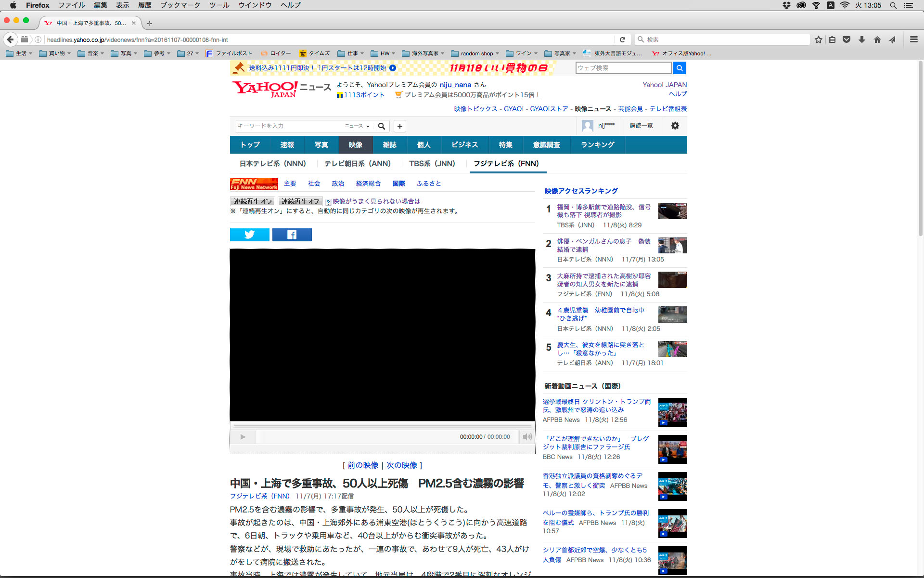Mute the video using the speaker icon
Viewport: 924px width, 578px height.
point(527,437)
